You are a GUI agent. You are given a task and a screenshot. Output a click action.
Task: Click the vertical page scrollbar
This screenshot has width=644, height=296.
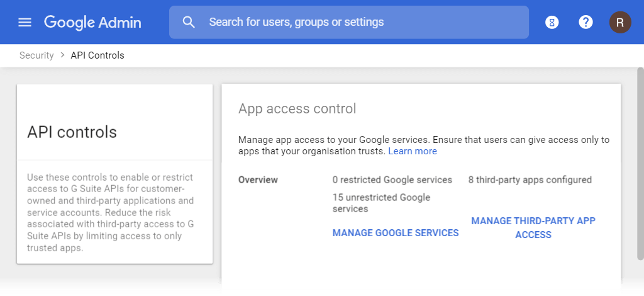click(640, 164)
